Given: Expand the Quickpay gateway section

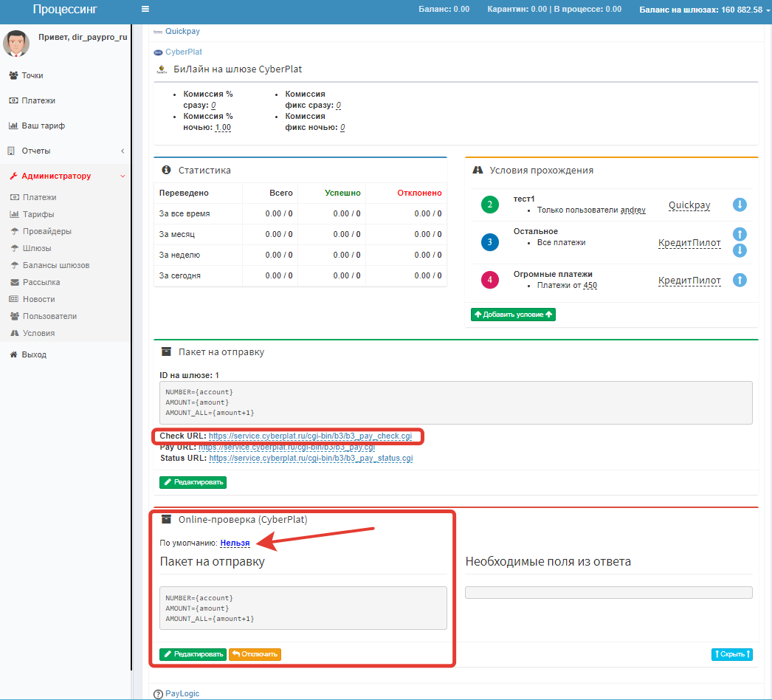Looking at the screenshot, I should (x=182, y=32).
